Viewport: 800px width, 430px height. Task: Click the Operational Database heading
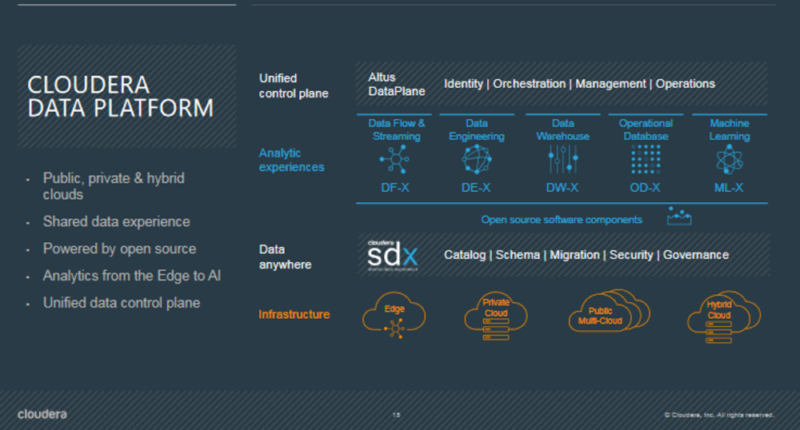tap(646, 130)
